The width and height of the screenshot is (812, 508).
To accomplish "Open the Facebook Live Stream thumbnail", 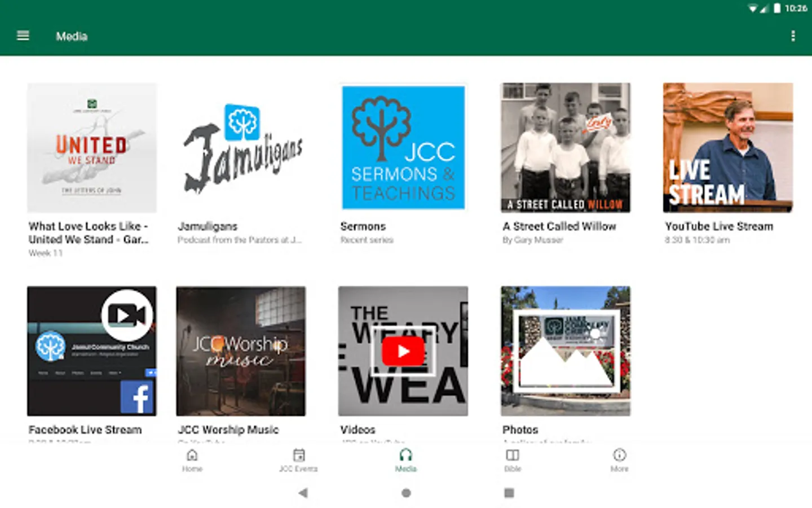I will pyautogui.click(x=92, y=351).
